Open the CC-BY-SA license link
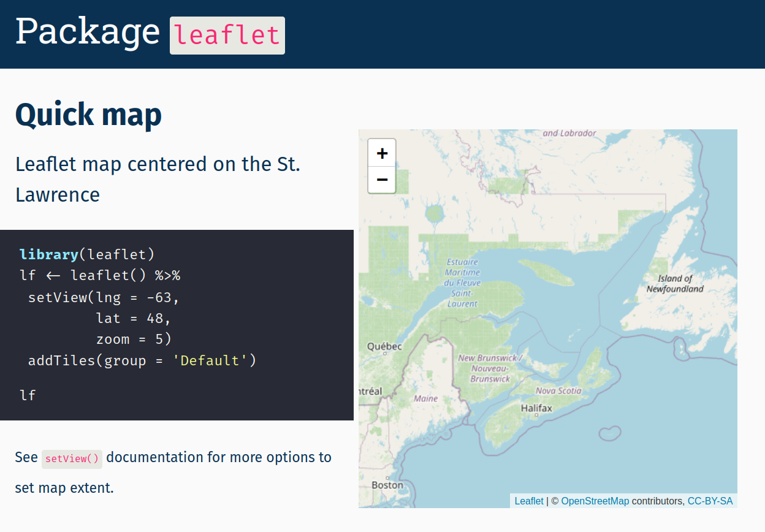Image resolution: width=765 pixels, height=532 pixels. coord(710,501)
